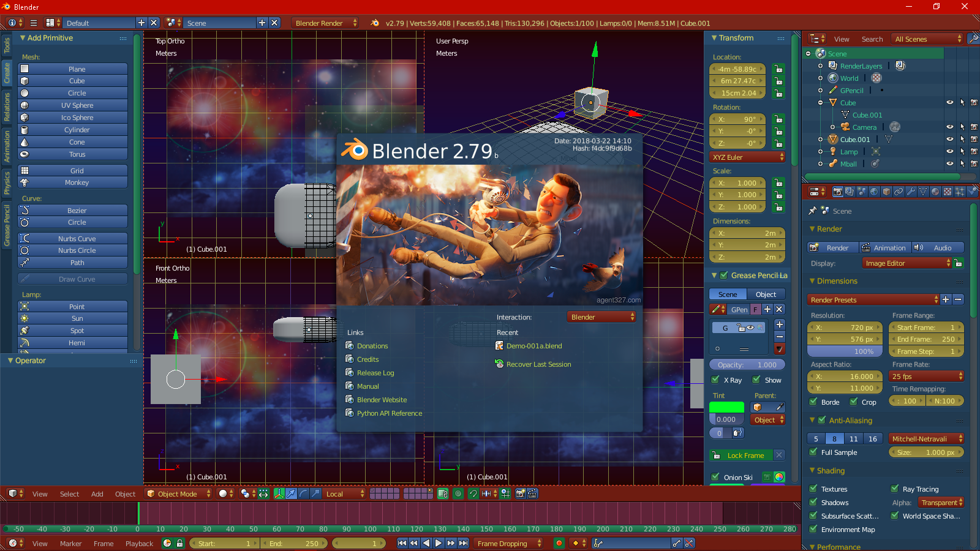Click the scale manipulator icon
The width and height of the screenshot is (980, 551).
click(315, 493)
